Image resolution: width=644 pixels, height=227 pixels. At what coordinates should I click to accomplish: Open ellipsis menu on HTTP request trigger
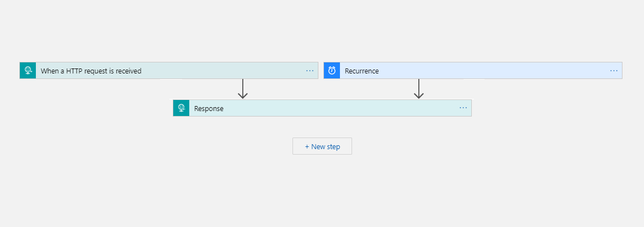point(310,71)
